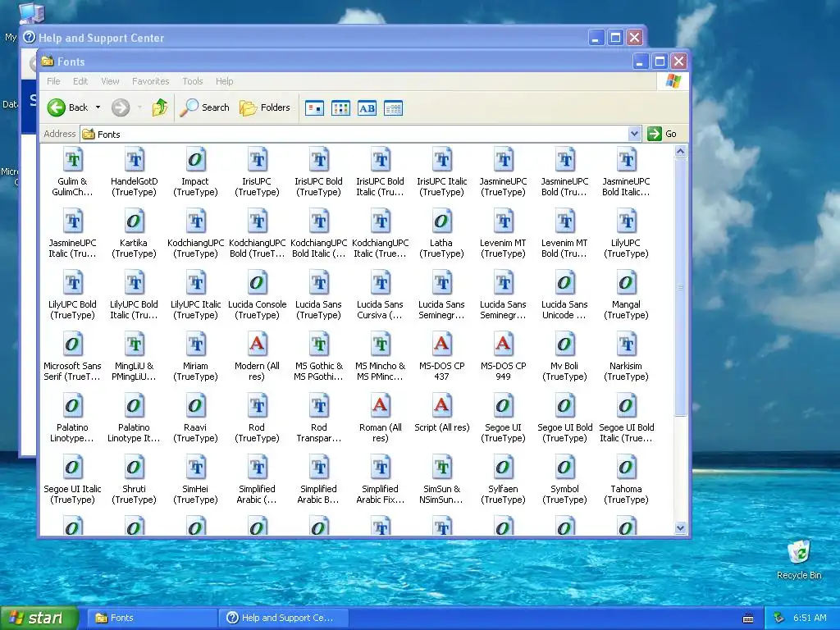The height and width of the screenshot is (630, 840).
Task: Select Levenim MT (TrueType) font
Action: point(503,233)
